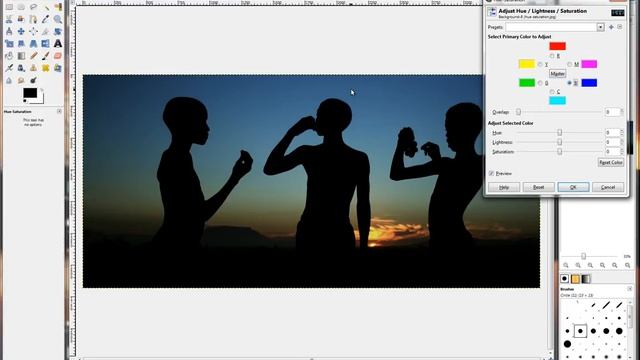Select the Scissors Select tool

pos(9,19)
